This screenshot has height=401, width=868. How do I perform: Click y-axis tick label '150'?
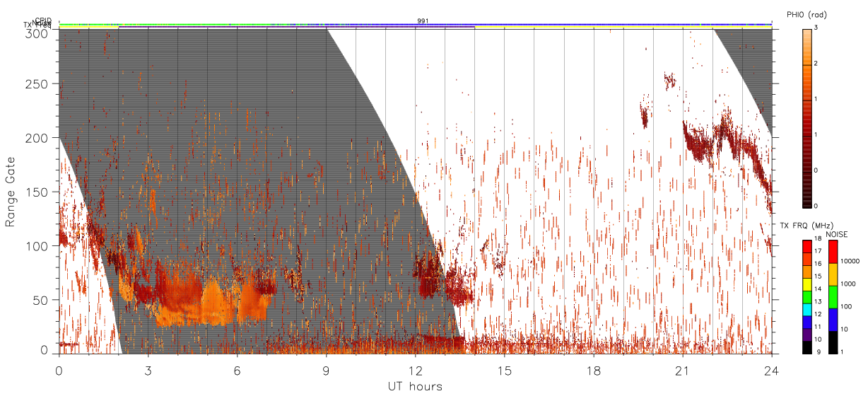(37, 192)
